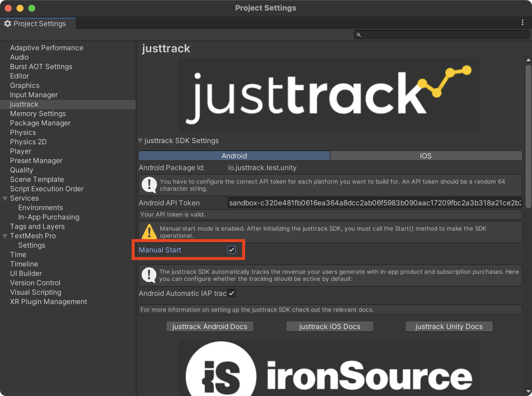The height and width of the screenshot is (396, 532).
Task: Select Physics settings
Action: point(23,132)
